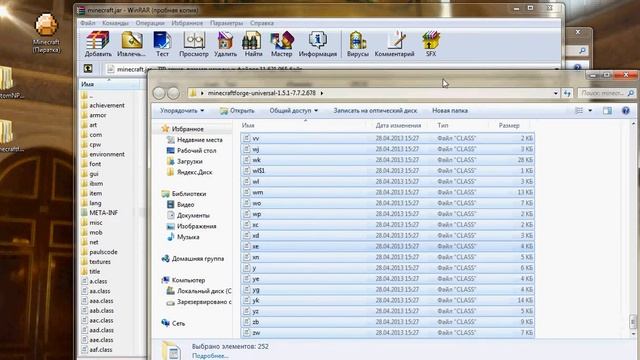Click the Комментарий (Comment) icon in WinRAR
The width and height of the screenshot is (640, 360).
click(394, 44)
